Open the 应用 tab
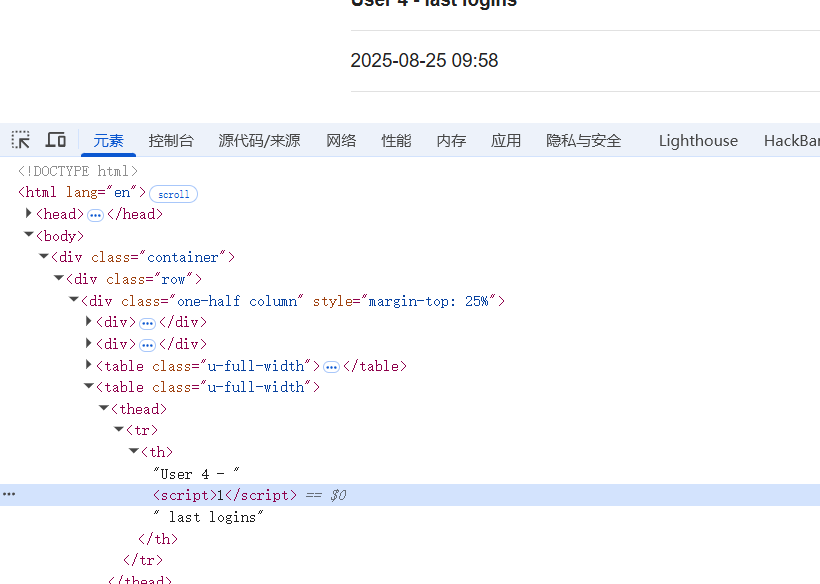Viewport: 820px width, 584px height. pyautogui.click(x=506, y=141)
